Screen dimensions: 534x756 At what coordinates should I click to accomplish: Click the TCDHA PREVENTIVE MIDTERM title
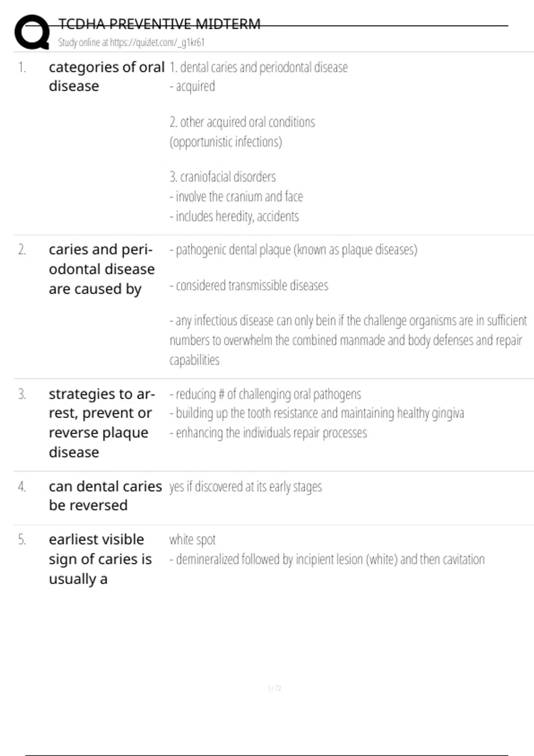point(159,24)
